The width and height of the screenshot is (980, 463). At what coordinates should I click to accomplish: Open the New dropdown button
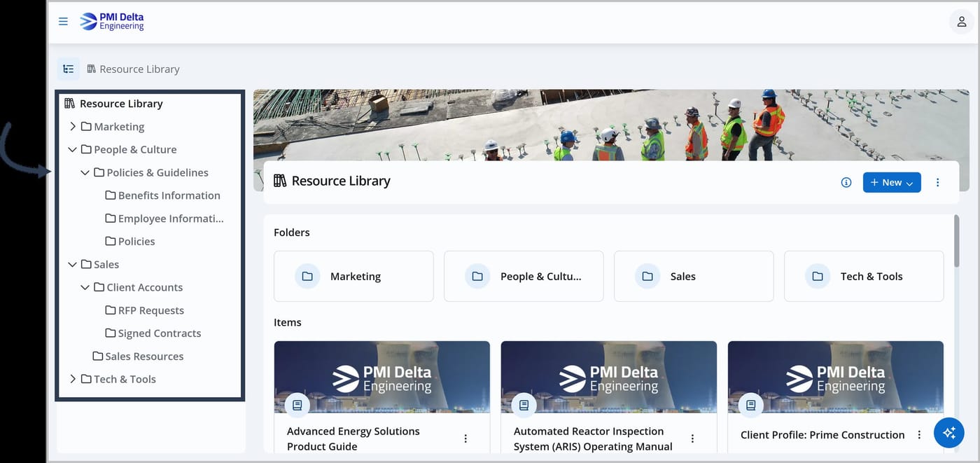click(892, 182)
